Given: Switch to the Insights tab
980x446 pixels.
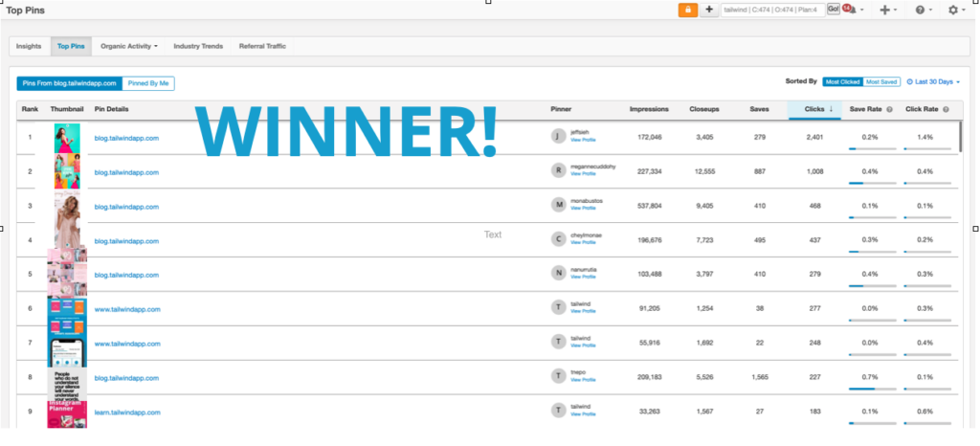Looking at the screenshot, I should tap(29, 46).
